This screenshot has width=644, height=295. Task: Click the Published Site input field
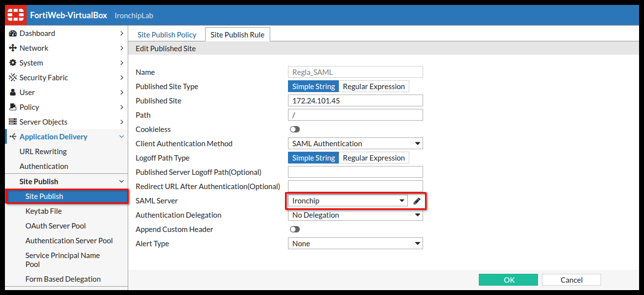(x=355, y=101)
